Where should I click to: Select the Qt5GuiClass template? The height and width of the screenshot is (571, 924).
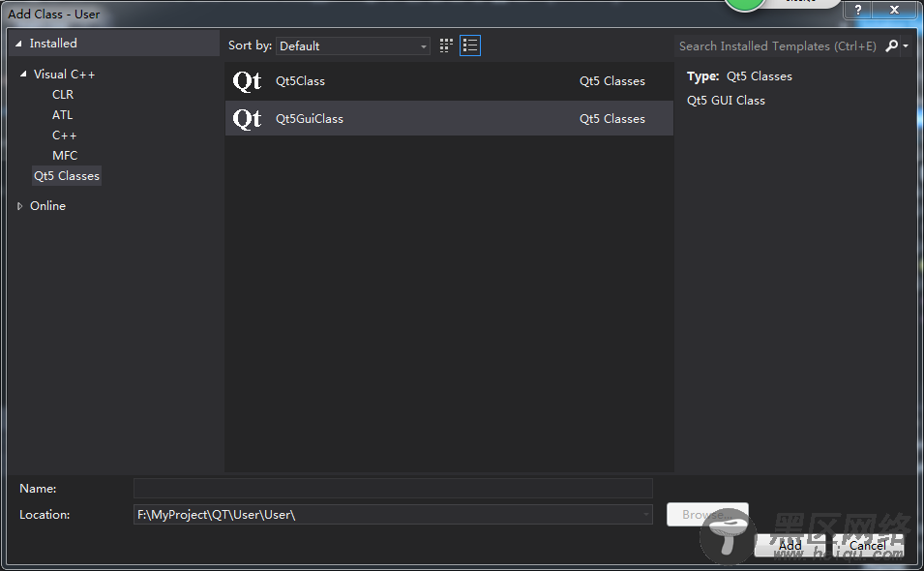(449, 118)
